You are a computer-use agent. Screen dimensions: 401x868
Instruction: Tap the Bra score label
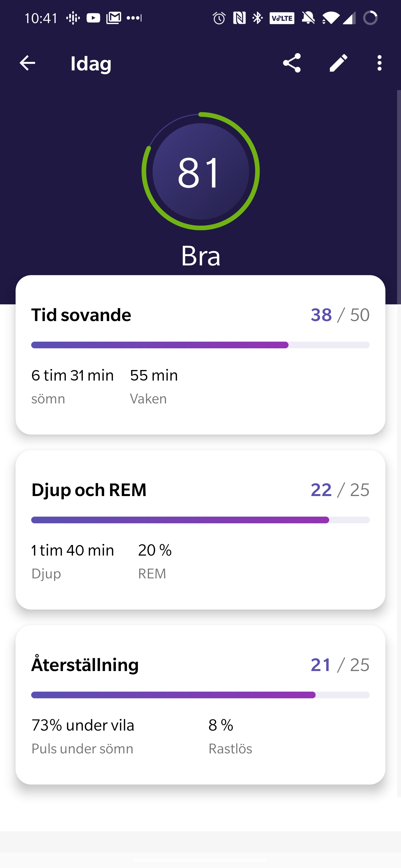200,256
